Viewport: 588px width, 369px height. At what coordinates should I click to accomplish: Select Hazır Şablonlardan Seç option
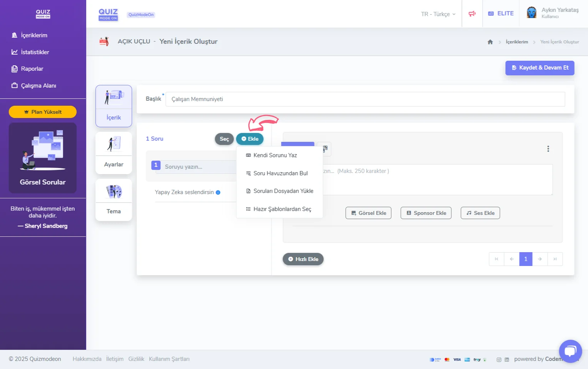click(282, 209)
